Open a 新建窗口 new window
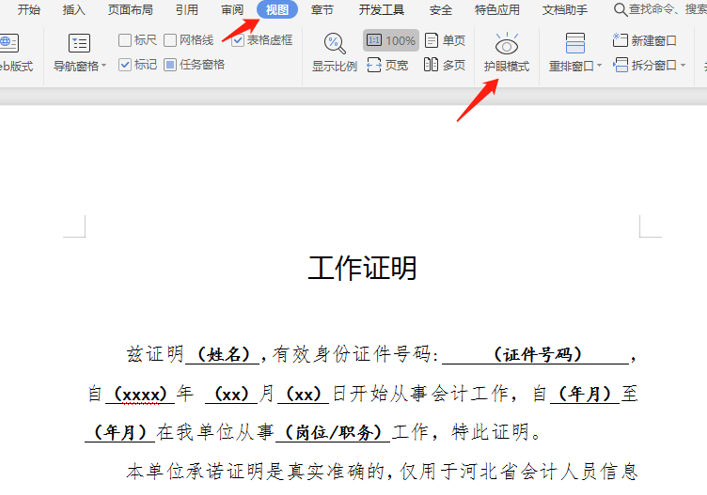The height and width of the screenshot is (495, 707). click(x=645, y=41)
